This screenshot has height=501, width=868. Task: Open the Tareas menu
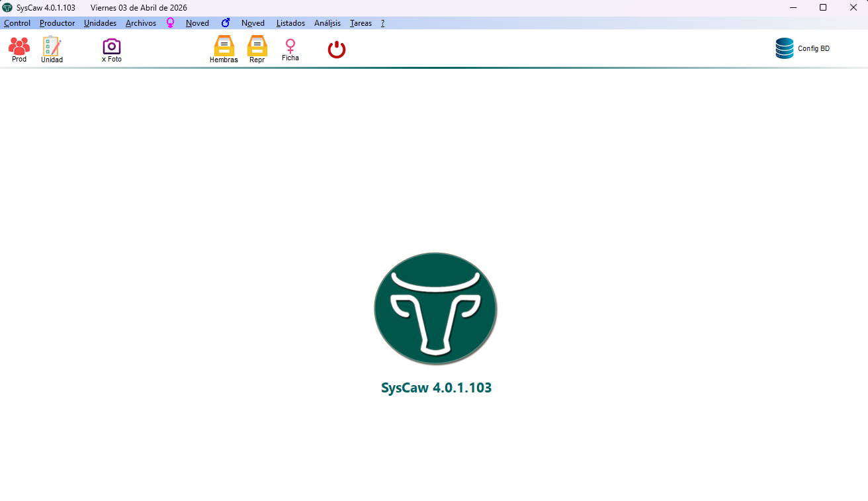[361, 23]
